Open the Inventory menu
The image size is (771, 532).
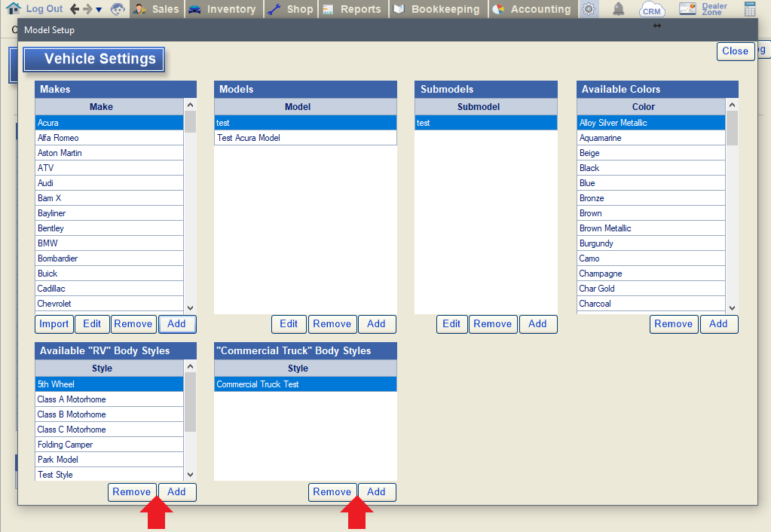[223, 9]
